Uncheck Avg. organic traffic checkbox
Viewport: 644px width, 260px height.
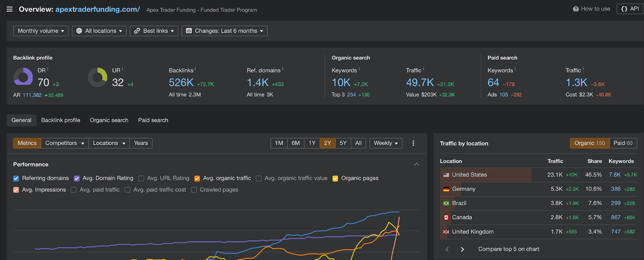[197, 179]
